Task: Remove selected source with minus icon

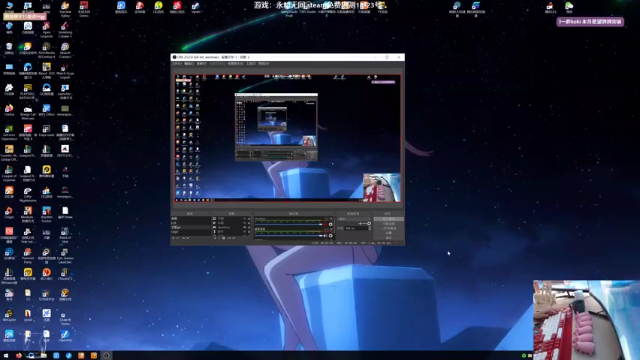Action: [x=219, y=238]
